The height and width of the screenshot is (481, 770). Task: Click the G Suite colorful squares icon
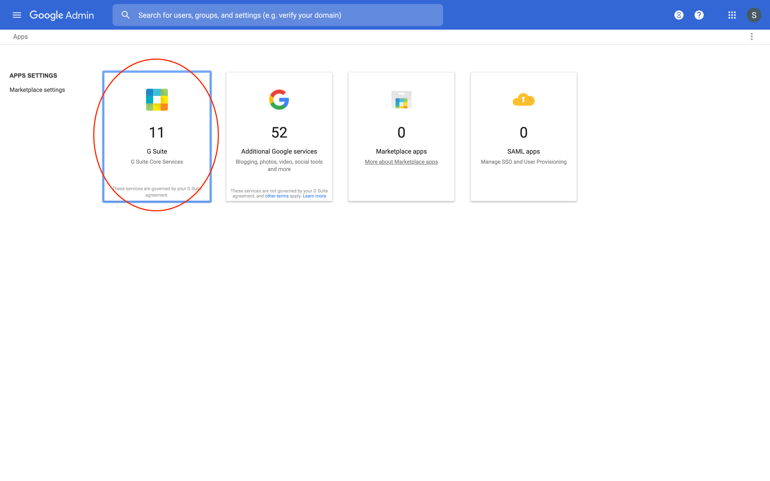coord(157,100)
